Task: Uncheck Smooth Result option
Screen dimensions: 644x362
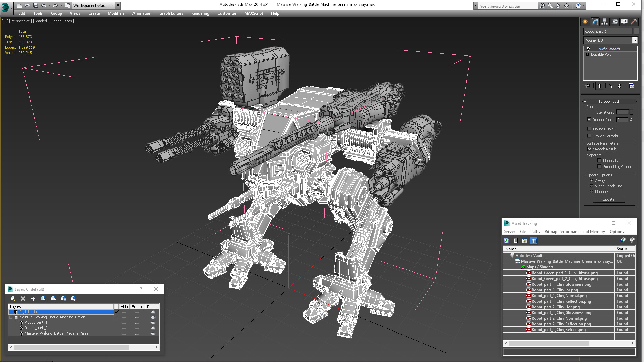Action: [x=589, y=149]
